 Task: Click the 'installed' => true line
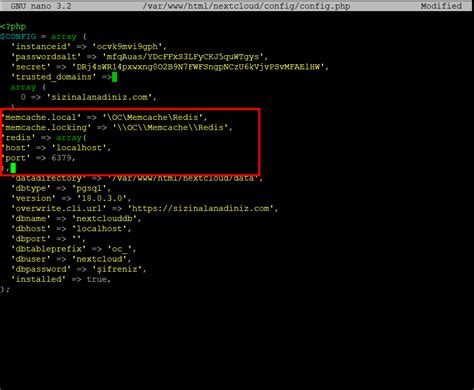click(61, 279)
